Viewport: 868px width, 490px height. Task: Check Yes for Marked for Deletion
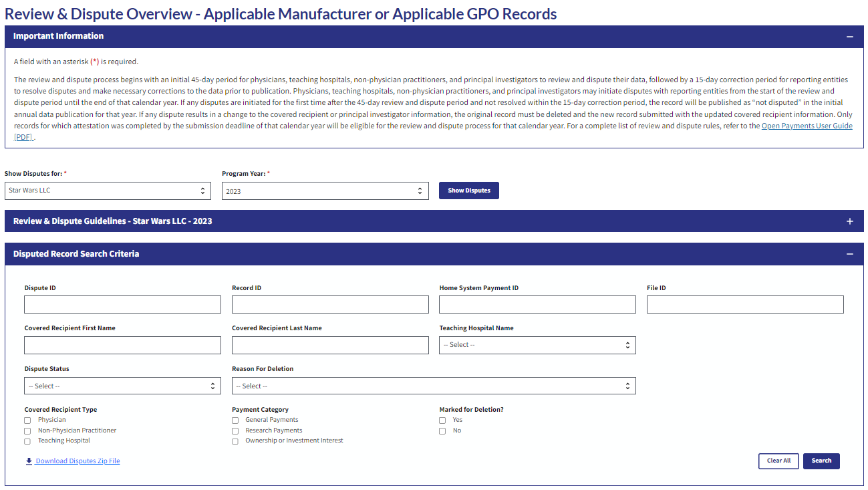(442, 420)
